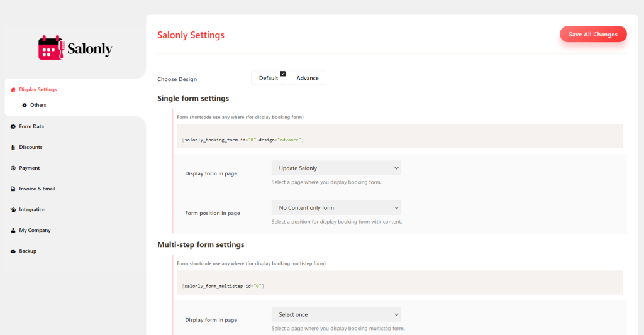
Task: Open the multi-step Select once dropdown
Action: [336, 314]
